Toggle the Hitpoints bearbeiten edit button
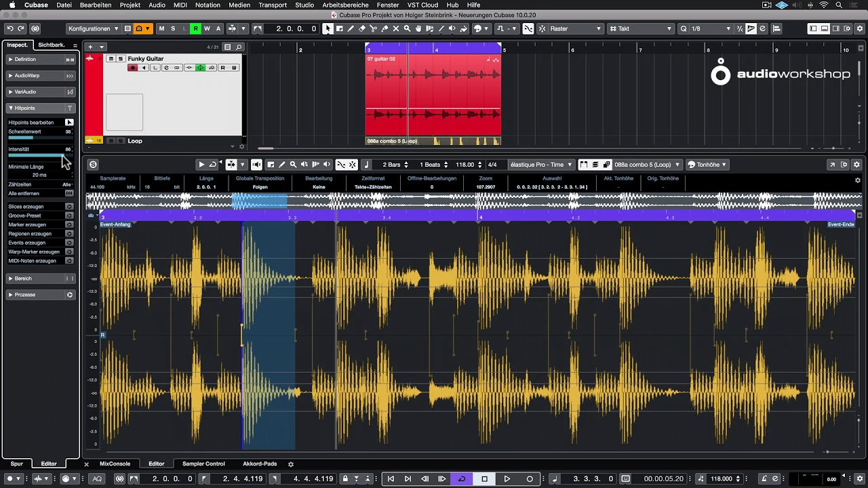 pyautogui.click(x=69, y=123)
